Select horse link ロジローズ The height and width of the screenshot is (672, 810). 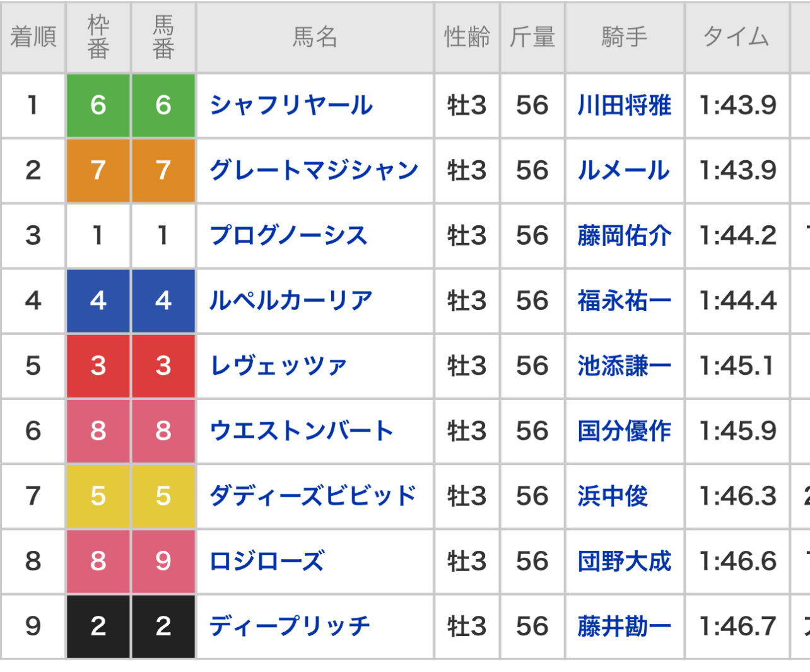[267, 561]
